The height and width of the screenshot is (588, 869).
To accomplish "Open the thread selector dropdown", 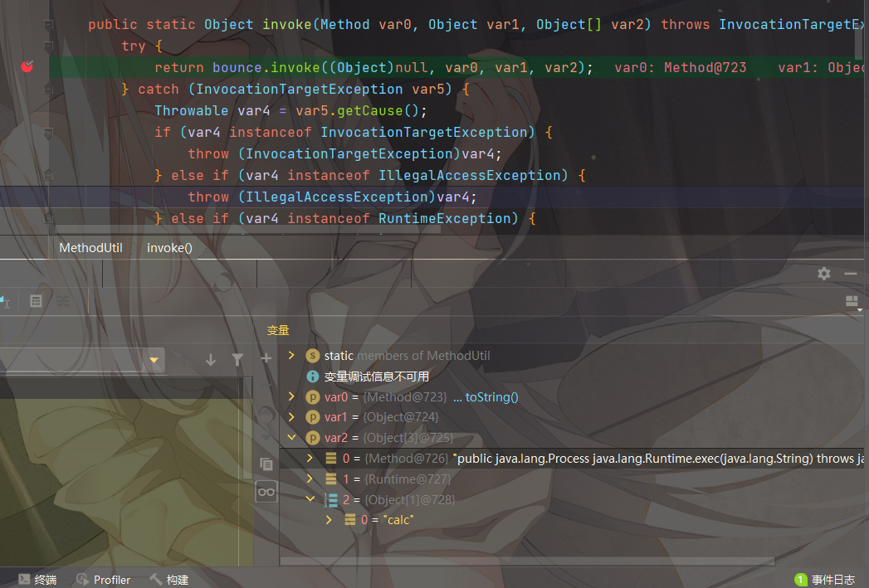I will pos(154,360).
